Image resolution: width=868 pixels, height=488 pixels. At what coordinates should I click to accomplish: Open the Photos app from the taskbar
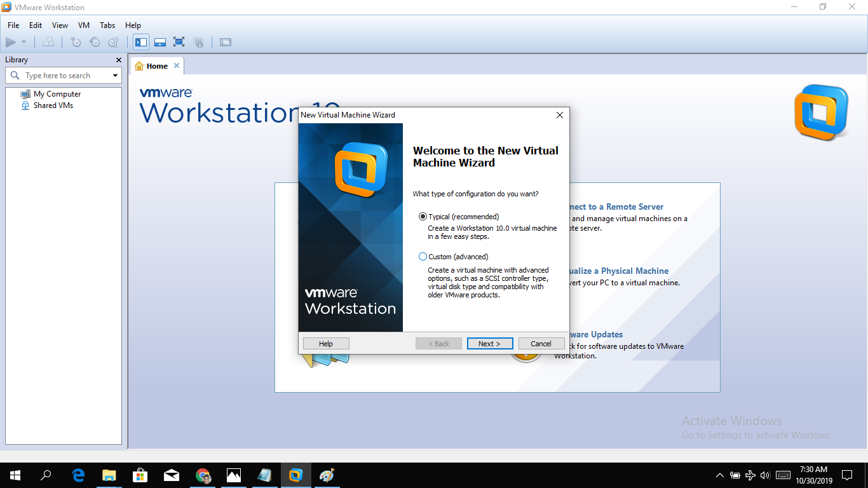click(234, 475)
